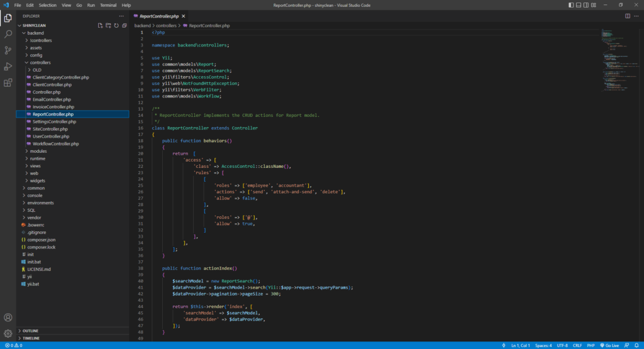Refresh the Explorer file tree
The height and width of the screenshot is (349, 644).
(x=116, y=25)
